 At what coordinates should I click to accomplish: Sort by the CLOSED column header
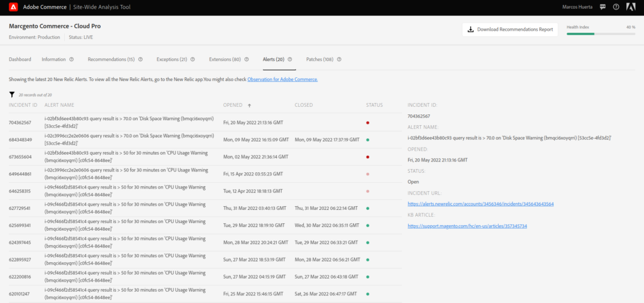304,105
